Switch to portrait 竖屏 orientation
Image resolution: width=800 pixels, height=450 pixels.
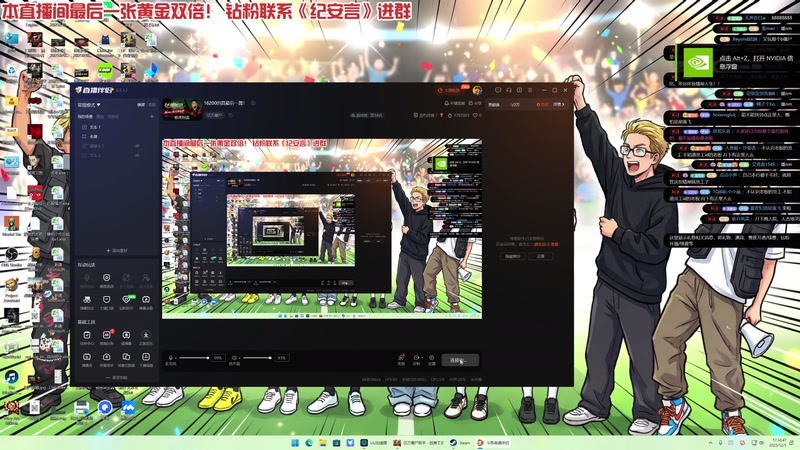pyautogui.click(x=152, y=105)
